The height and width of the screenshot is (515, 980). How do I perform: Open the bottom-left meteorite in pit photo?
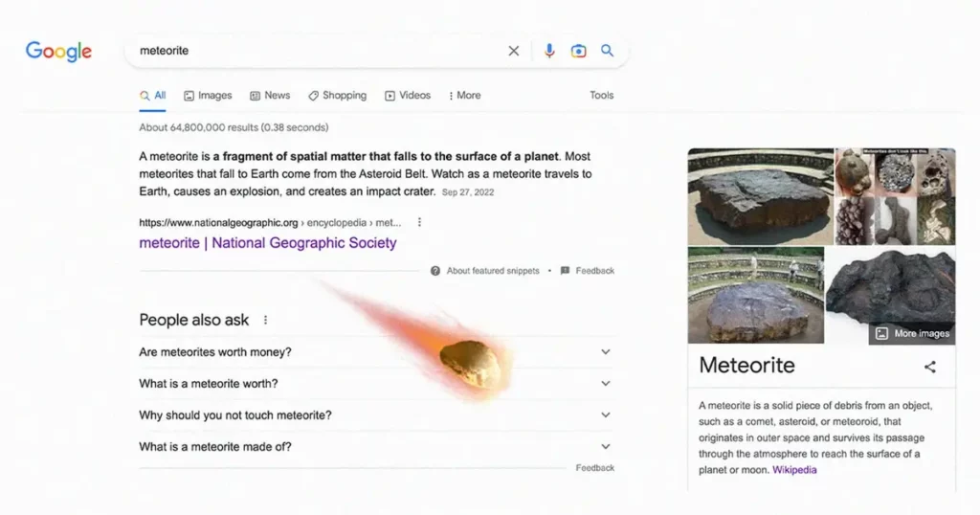click(x=756, y=295)
